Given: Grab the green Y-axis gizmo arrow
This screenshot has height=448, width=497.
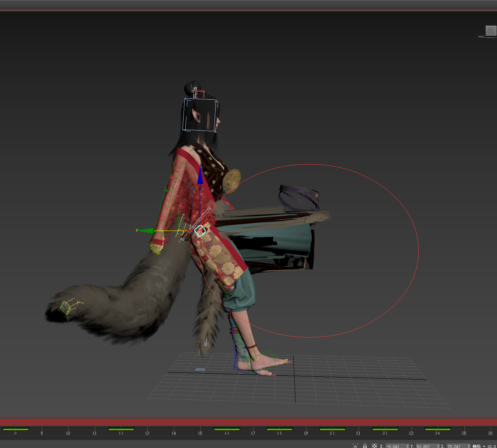Looking at the screenshot, I should [146, 231].
